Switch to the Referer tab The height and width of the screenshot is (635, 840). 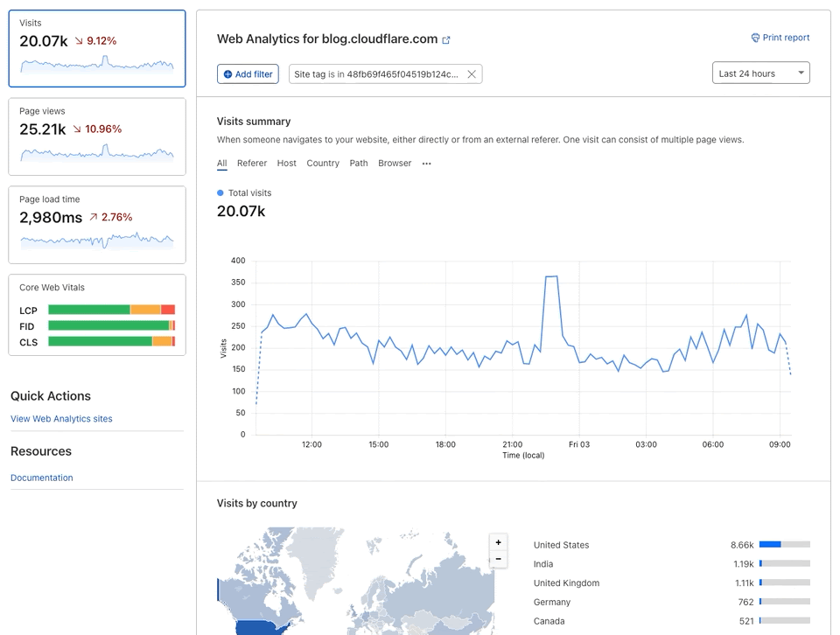[x=252, y=164]
